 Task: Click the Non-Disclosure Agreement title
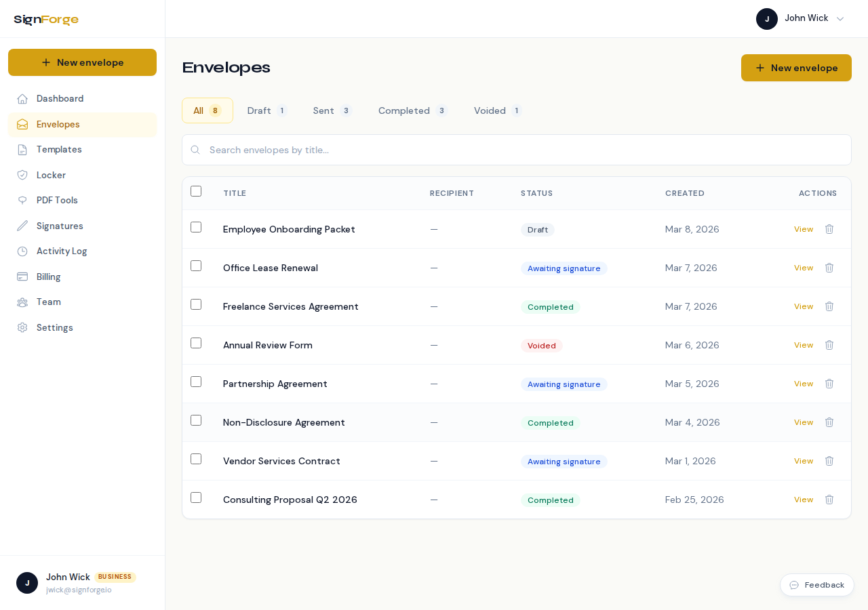pos(284,422)
